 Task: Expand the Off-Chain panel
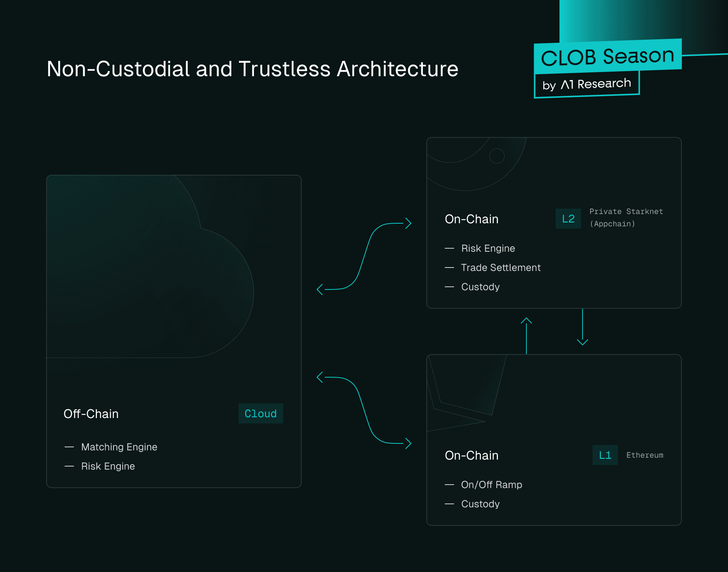click(173, 331)
